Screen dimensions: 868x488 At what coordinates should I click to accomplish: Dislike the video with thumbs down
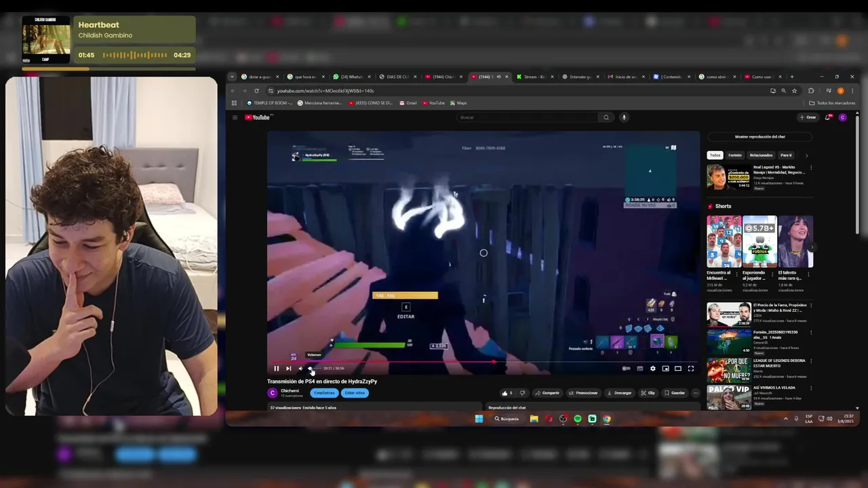pyautogui.click(x=522, y=393)
